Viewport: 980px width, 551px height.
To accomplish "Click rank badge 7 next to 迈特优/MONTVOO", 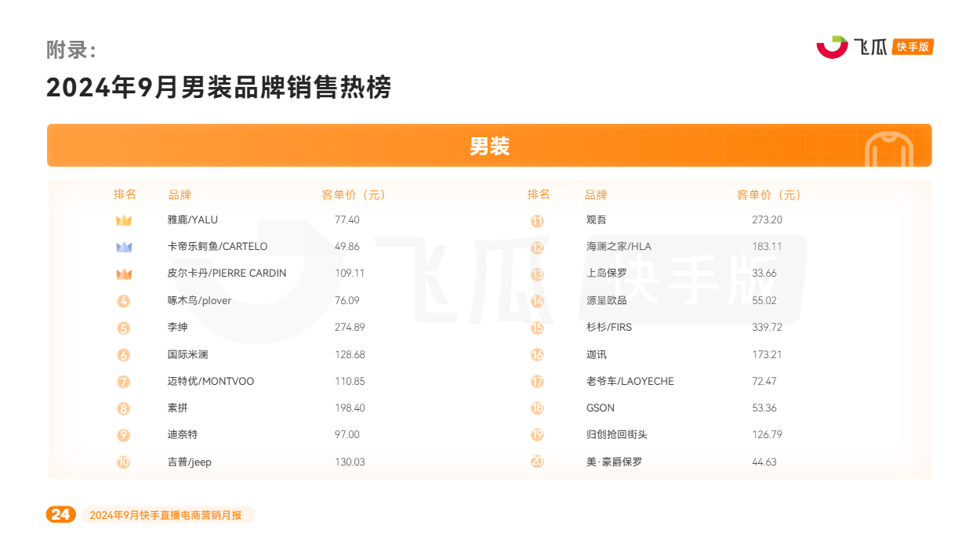I will pyautogui.click(x=124, y=382).
